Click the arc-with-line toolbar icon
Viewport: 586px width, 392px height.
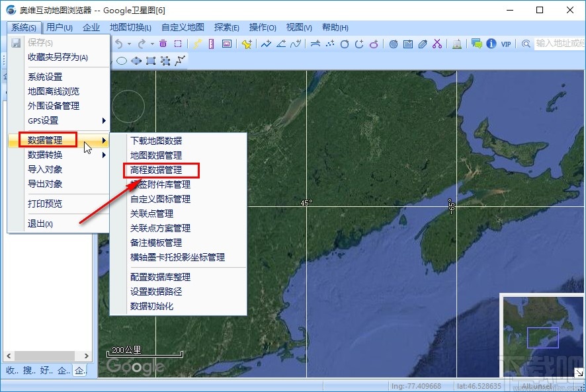(x=315, y=44)
